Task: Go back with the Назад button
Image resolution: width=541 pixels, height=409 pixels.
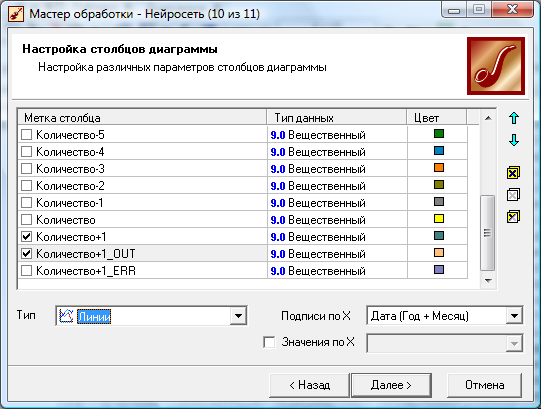Action: point(309,385)
